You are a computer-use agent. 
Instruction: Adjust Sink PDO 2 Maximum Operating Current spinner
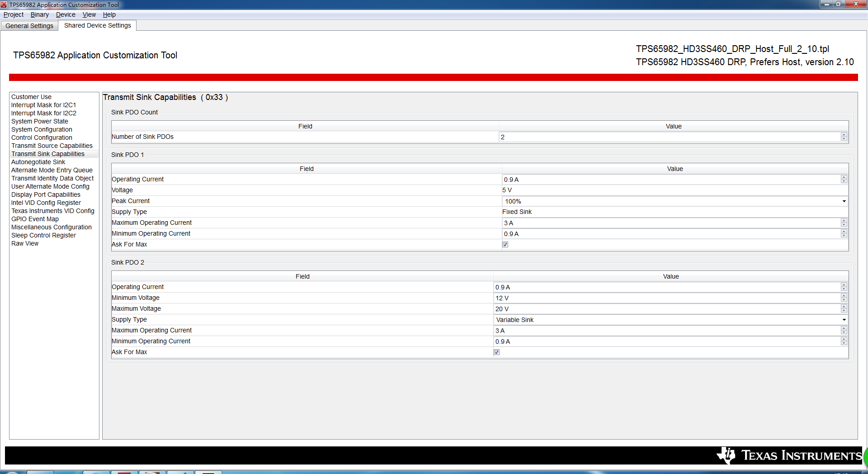pyautogui.click(x=844, y=331)
